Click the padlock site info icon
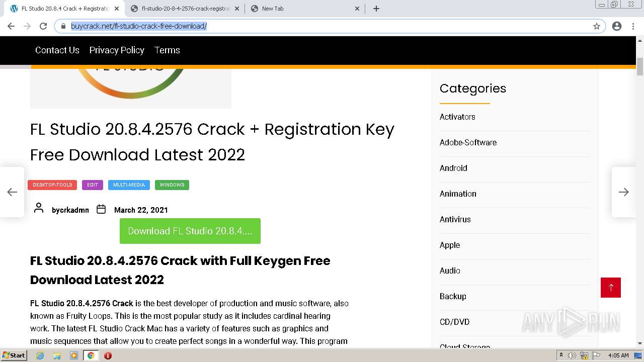 pyautogui.click(x=63, y=26)
